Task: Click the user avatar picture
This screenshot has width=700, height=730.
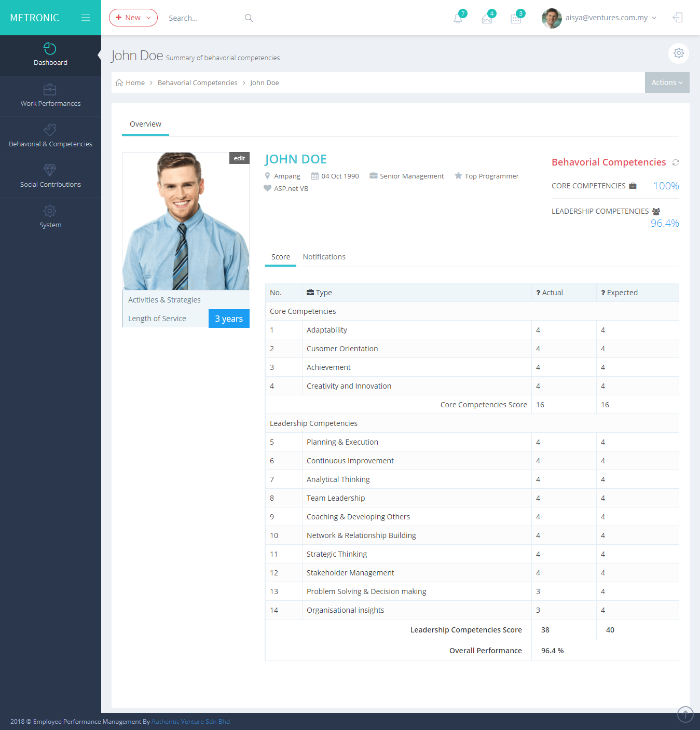Action: pos(552,18)
